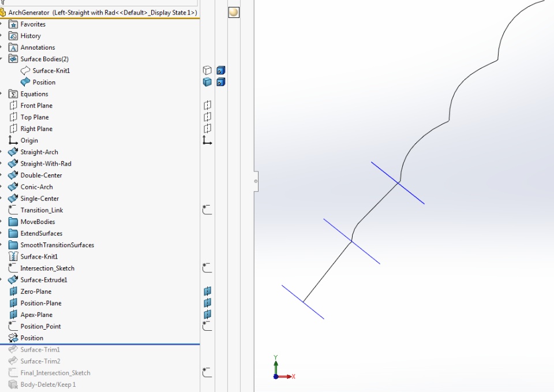This screenshot has height=392, width=554.
Task: Click the History folder icon
Action: click(x=13, y=36)
